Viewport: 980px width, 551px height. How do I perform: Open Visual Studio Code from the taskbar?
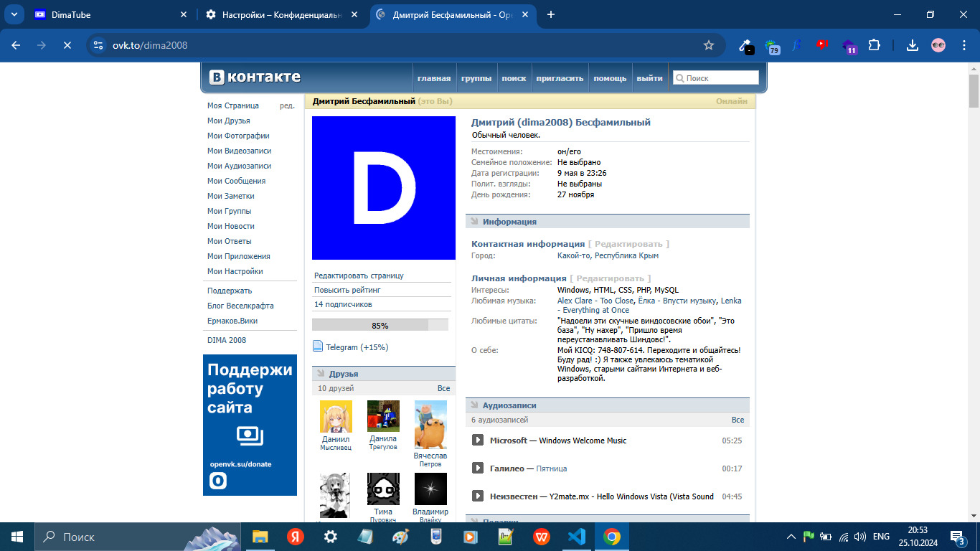[577, 537]
